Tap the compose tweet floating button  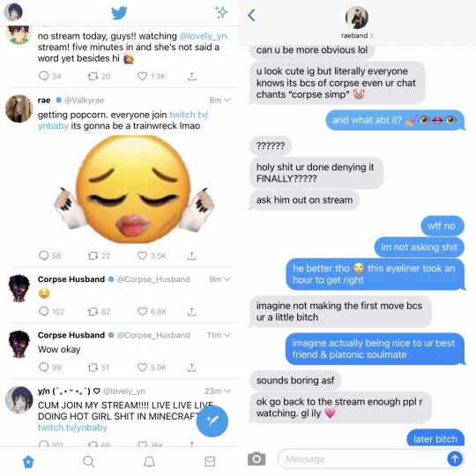click(x=212, y=421)
